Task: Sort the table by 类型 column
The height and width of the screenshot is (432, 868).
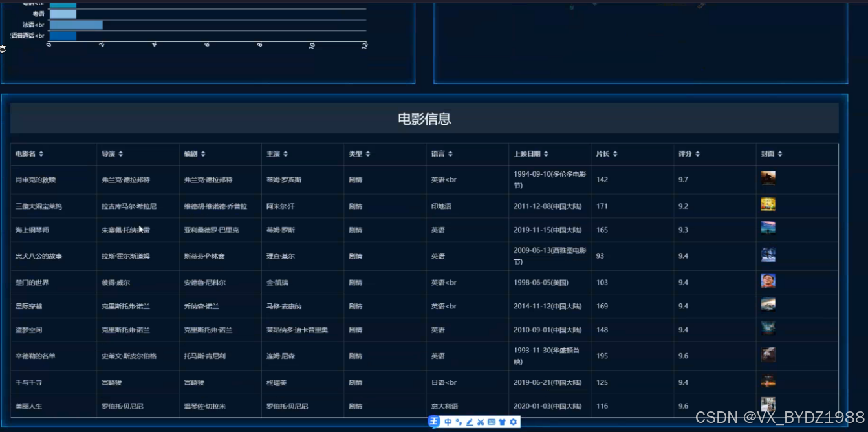Action: point(368,154)
